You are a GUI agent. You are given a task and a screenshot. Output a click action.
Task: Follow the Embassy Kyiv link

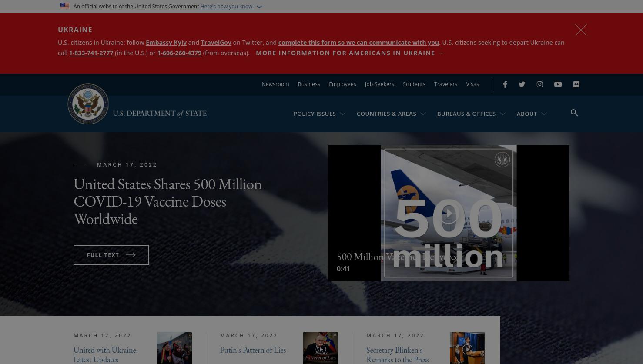(166, 43)
